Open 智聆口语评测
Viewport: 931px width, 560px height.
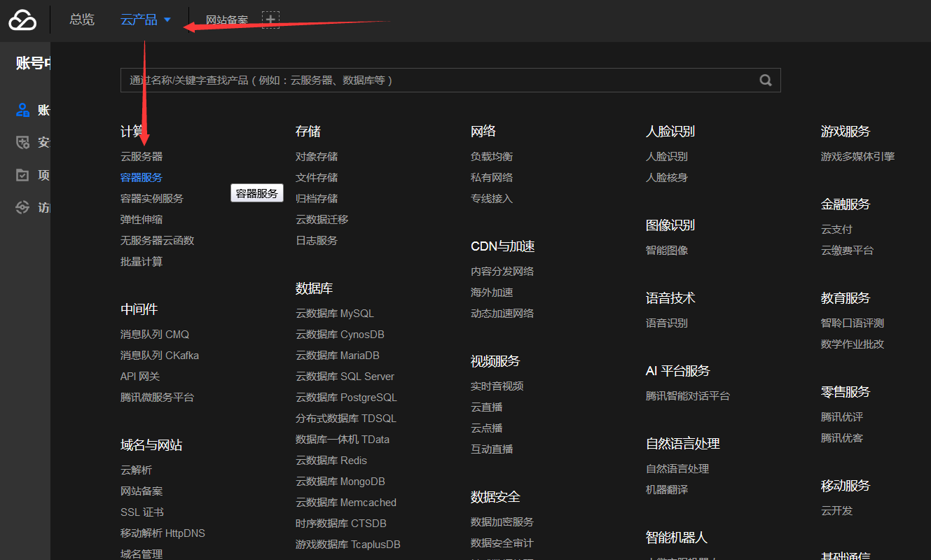[x=853, y=323]
